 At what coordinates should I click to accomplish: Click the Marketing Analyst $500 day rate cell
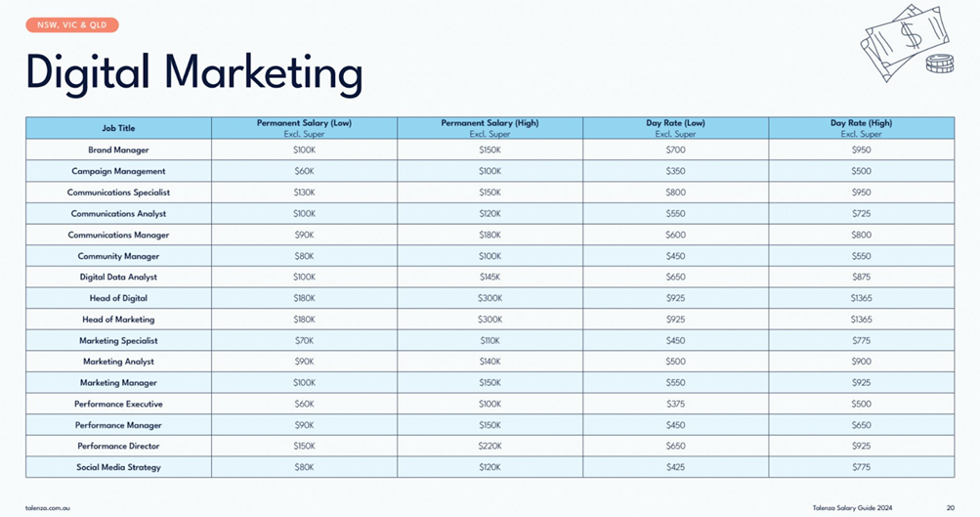[x=675, y=362]
